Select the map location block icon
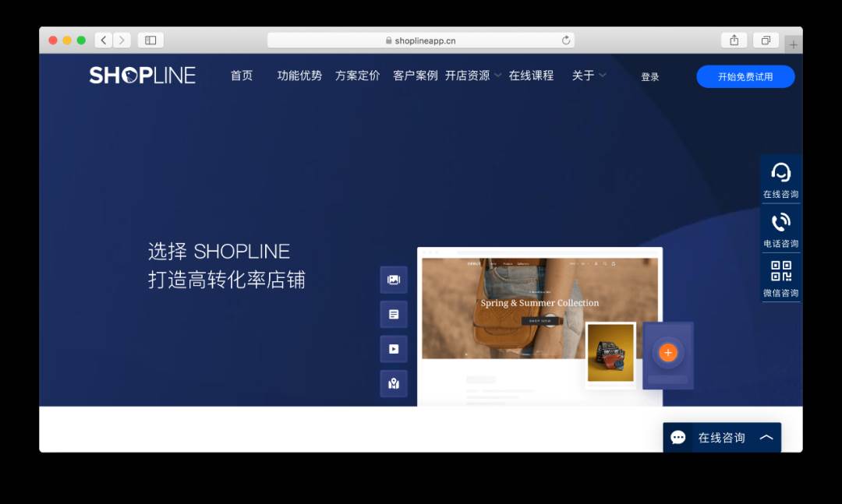Screen dimensions: 842x504 coord(394,383)
